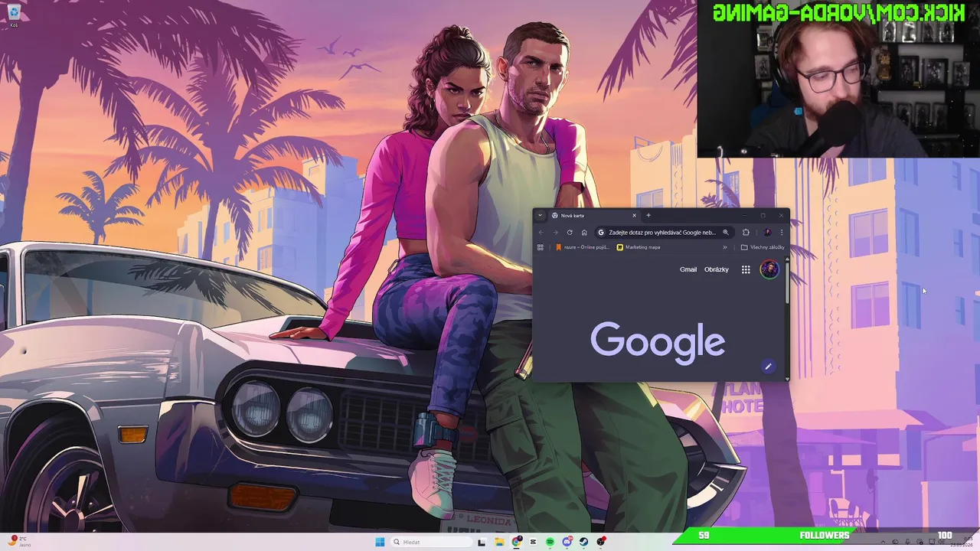This screenshot has height=551, width=980.
Task: Open the Obrázky link
Action: point(717,269)
